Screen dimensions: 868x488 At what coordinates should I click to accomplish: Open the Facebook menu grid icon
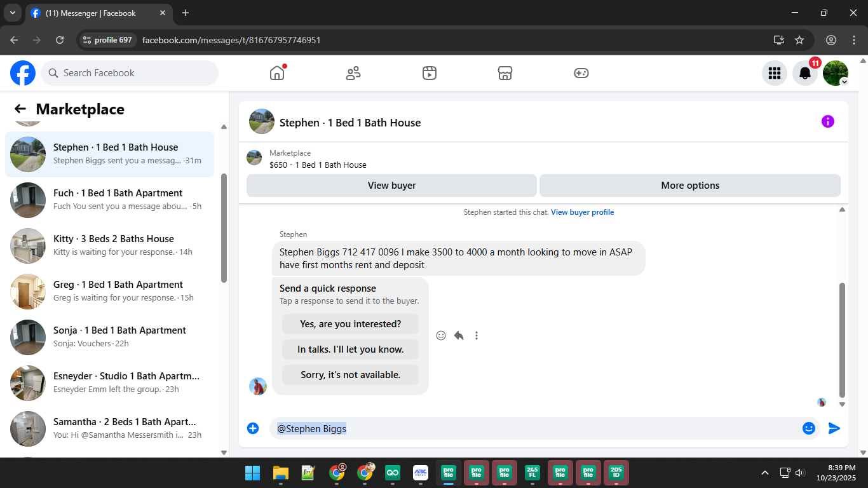[x=774, y=73]
